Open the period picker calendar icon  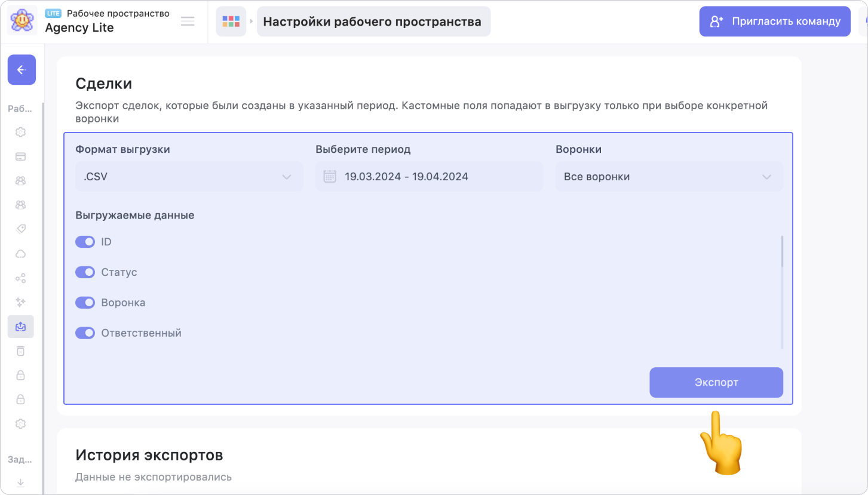coord(330,177)
